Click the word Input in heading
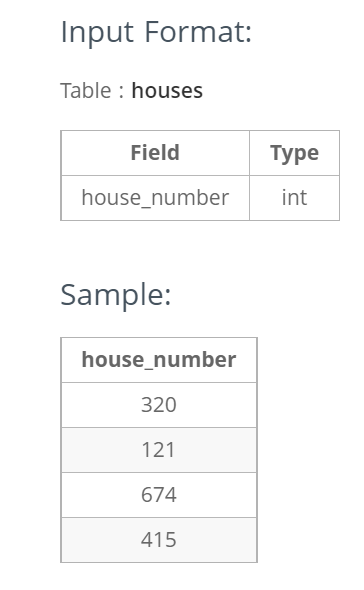Screen dimensions: 364x590 pyautogui.click(x=97, y=32)
